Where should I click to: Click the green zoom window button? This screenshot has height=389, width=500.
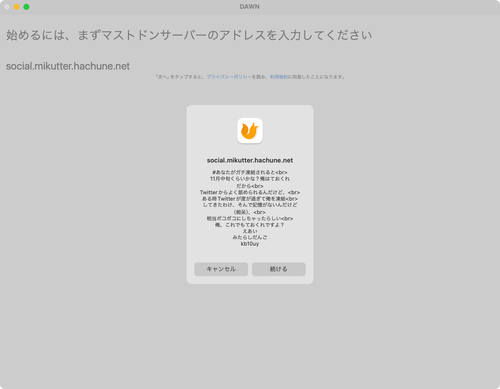[x=26, y=7]
